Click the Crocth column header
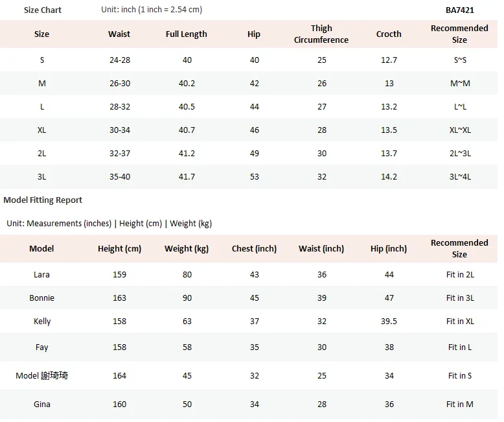This screenshot has width=504, height=422. (x=389, y=34)
